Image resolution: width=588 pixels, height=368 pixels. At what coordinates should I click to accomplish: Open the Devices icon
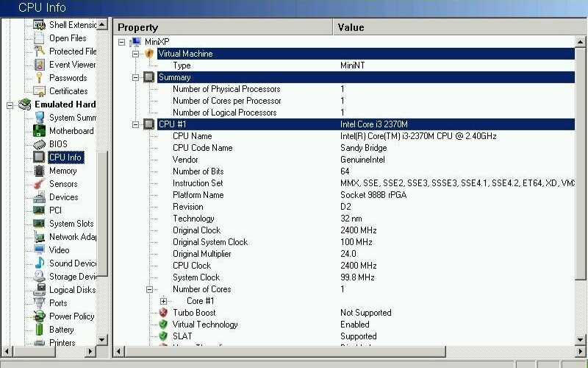click(x=39, y=197)
